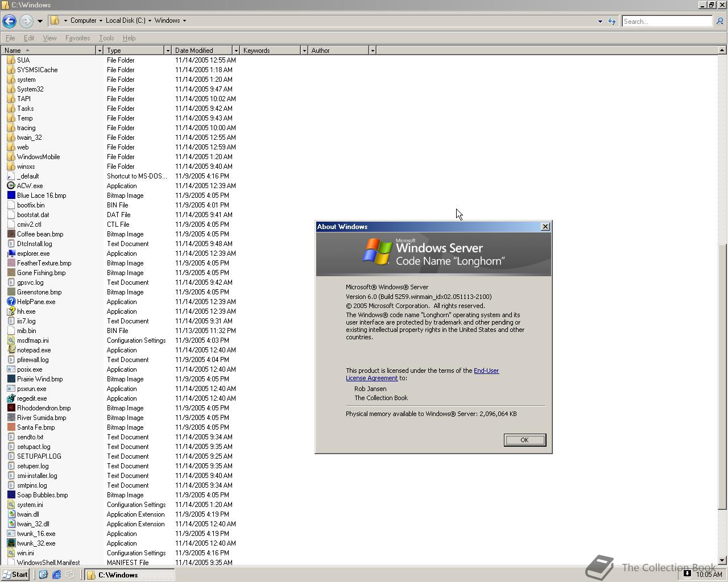This screenshot has width=728, height=582.
Task: Click the Back navigation arrow
Action: (9, 21)
